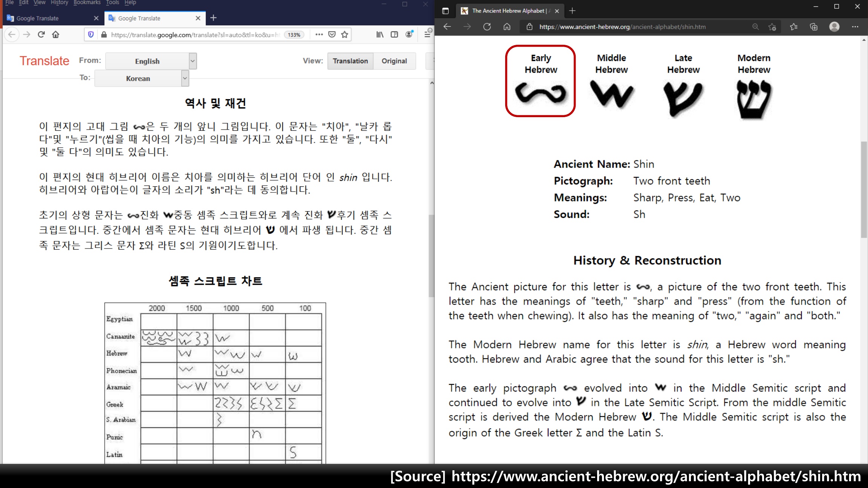Click the Semitic script chart image
Screen dimensions: 868x488
215,383
